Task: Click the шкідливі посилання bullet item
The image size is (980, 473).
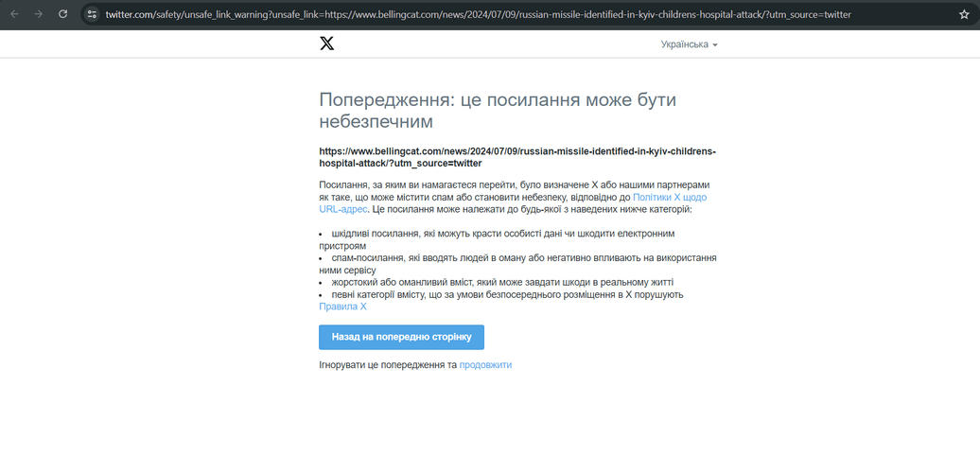Action: pyautogui.click(x=502, y=233)
